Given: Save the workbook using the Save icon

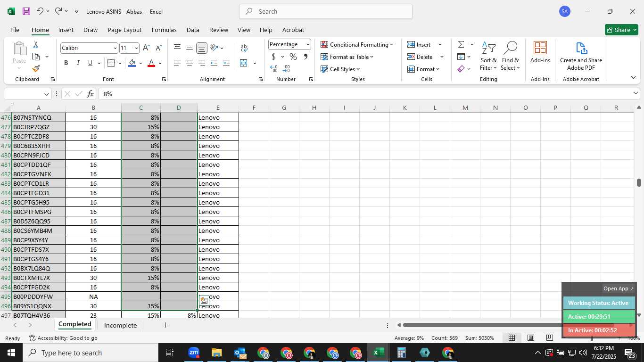Looking at the screenshot, I should click(26, 11).
